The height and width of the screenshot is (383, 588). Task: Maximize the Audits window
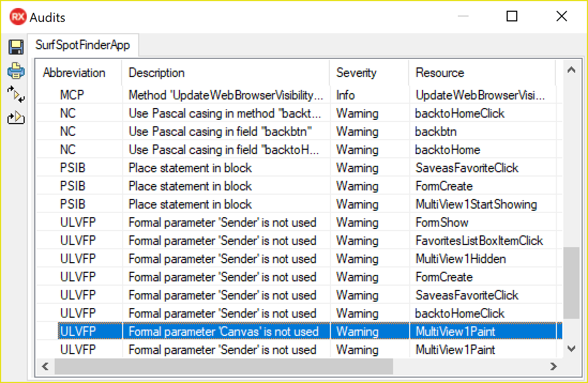tap(512, 16)
